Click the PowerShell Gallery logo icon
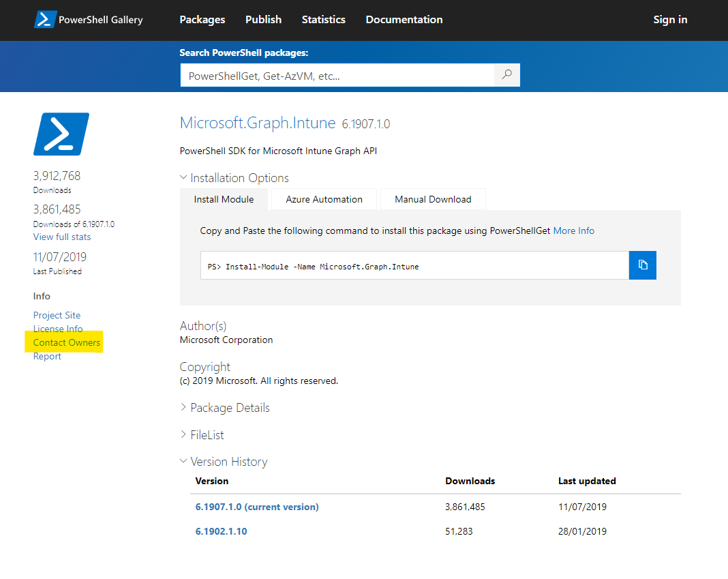Screen dimensions: 728x579 click(x=45, y=20)
